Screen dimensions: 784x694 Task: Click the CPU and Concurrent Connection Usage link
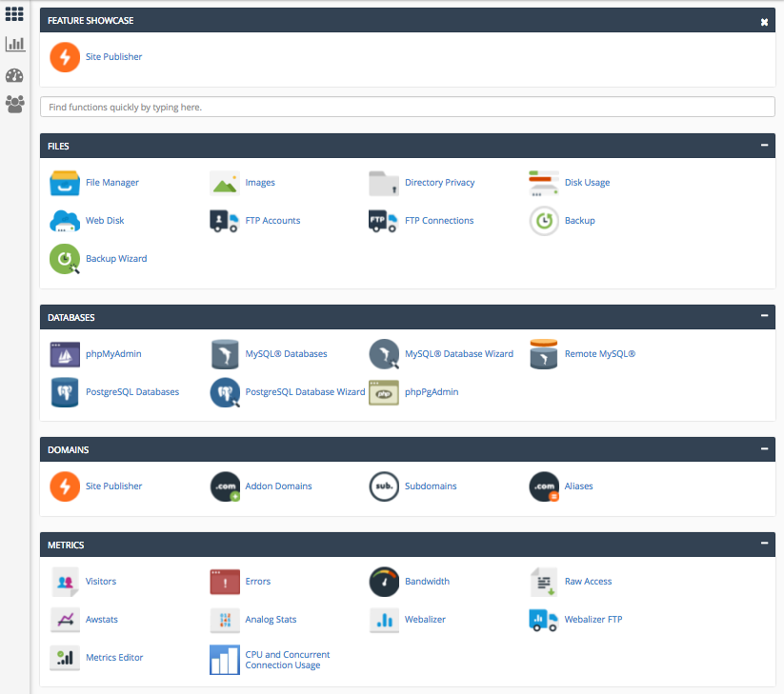[287, 660]
